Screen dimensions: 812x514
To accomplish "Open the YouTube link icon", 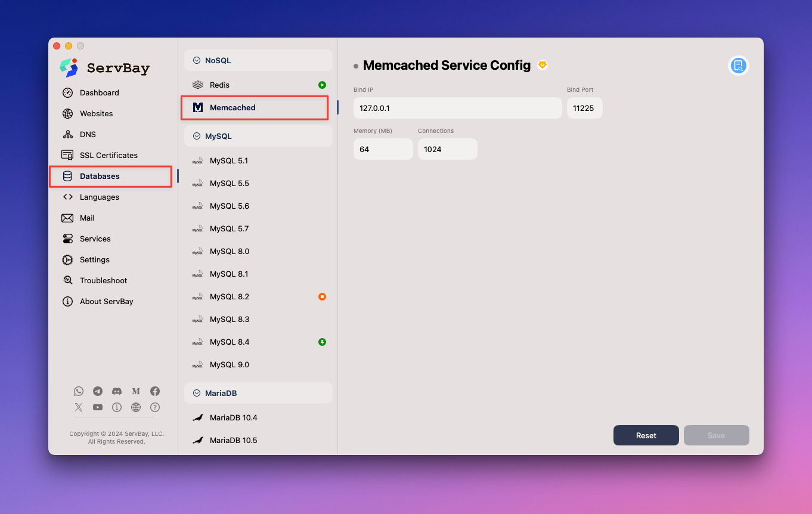I will click(x=98, y=407).
